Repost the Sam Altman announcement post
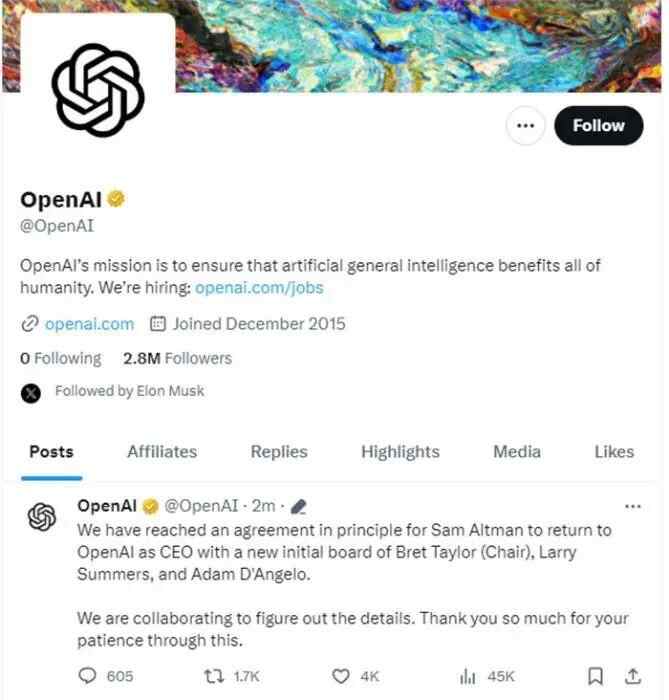The height and width of the screenshot is (700, 669). click(x=216, y=677)
